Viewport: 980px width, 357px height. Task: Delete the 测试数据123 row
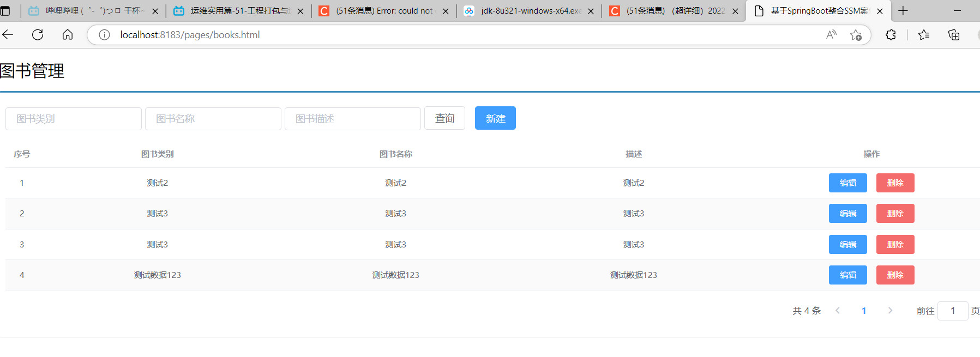(895, 275)
